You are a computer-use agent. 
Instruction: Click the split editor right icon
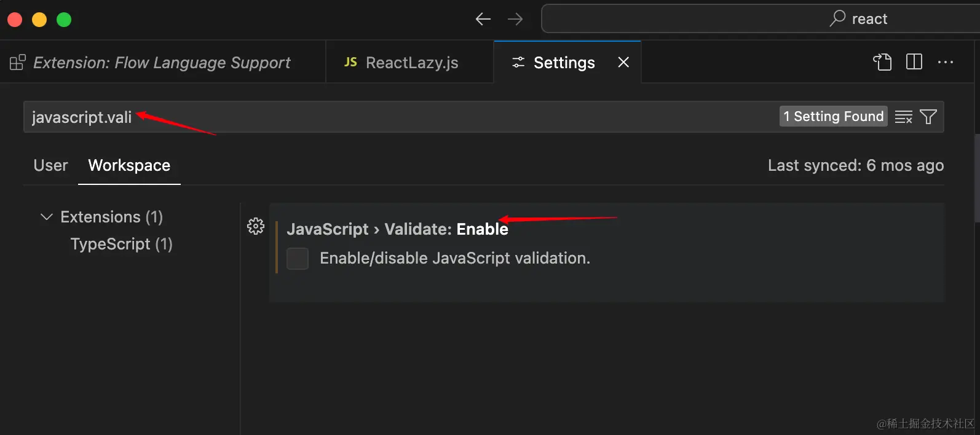(x=914, y=62)
